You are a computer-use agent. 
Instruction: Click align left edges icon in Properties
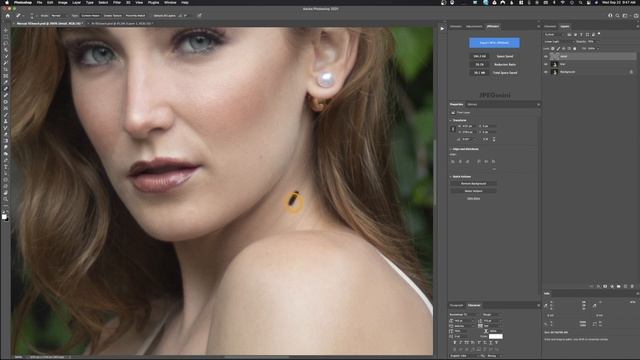coord(453,162)
